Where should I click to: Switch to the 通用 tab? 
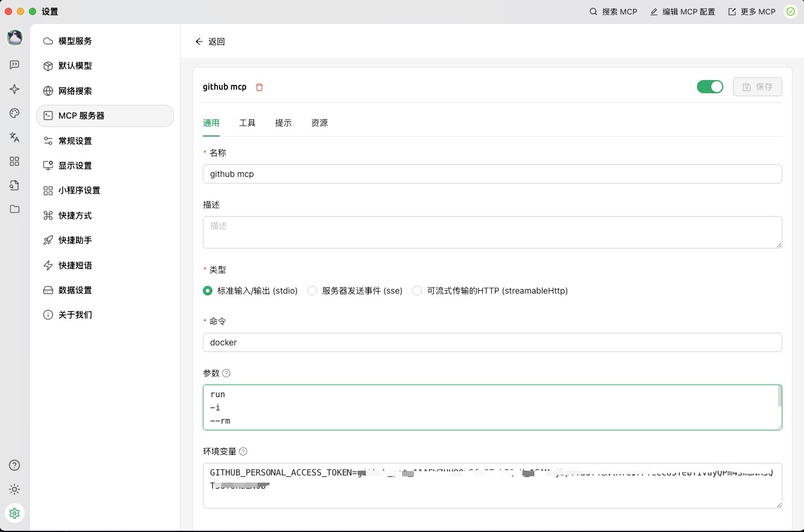coord(211,123)
